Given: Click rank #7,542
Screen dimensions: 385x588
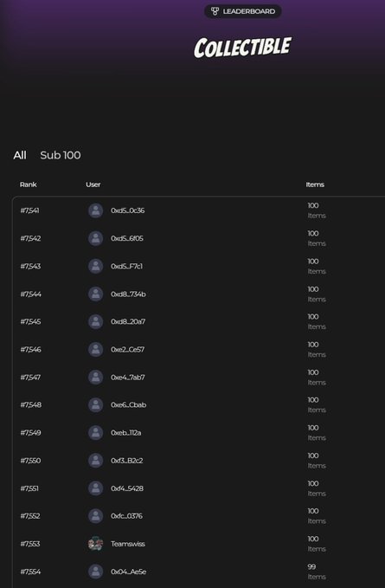Looking at the screenshot, I should click(x=30, y=238).
